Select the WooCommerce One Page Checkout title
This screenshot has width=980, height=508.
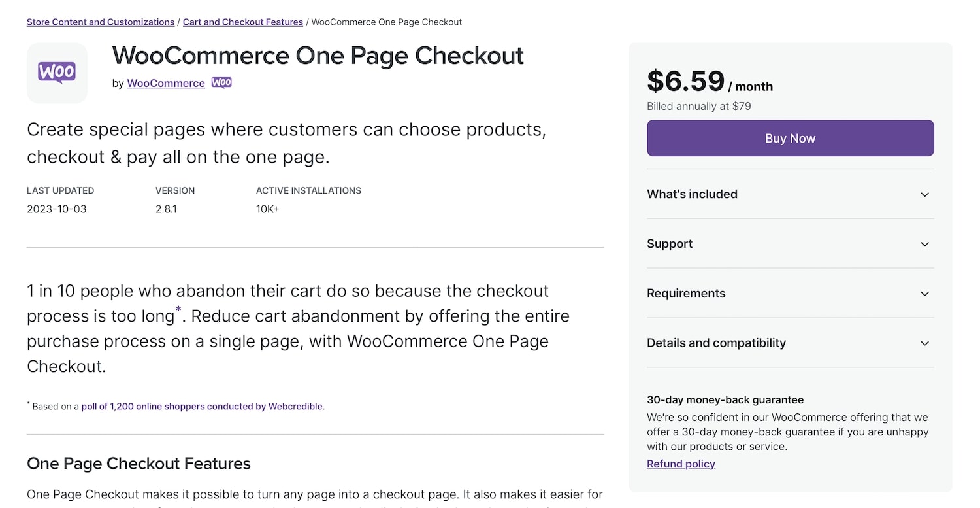[318, 56]
